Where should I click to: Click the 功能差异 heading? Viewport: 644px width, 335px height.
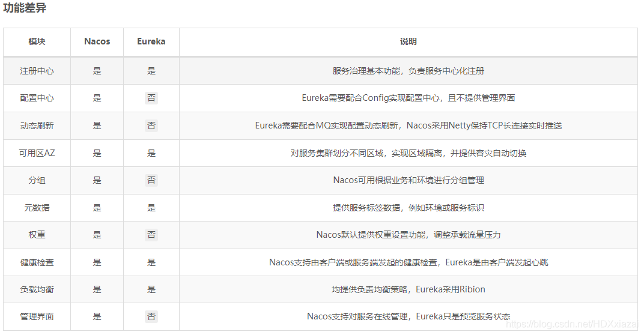(x=25, y=8)
